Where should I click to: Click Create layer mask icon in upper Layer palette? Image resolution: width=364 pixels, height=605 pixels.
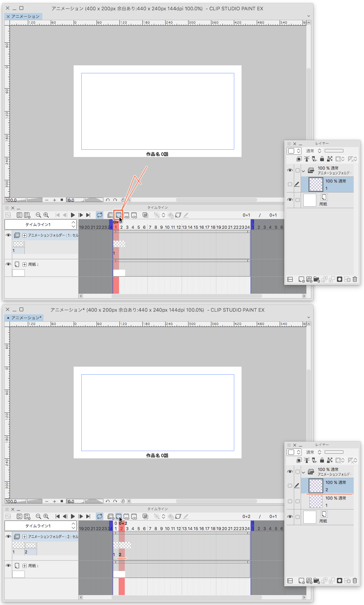click(340, 280)
